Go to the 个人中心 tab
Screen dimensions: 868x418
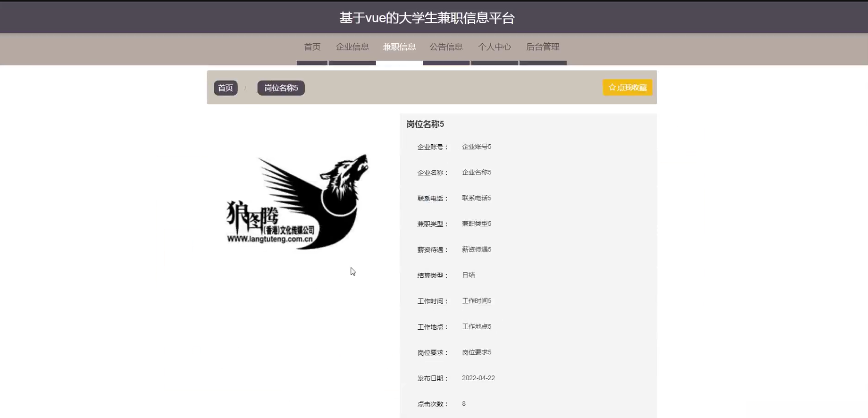[494, 47]
